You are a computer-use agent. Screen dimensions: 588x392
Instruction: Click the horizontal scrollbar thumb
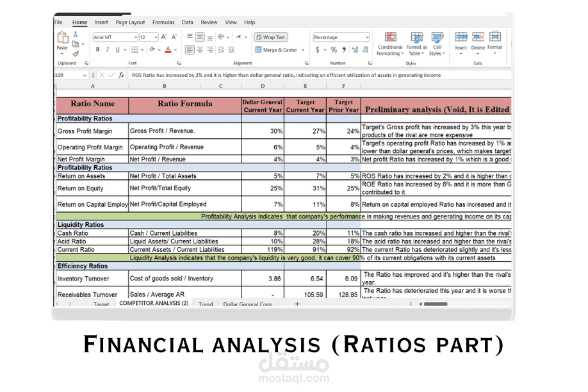436,304
